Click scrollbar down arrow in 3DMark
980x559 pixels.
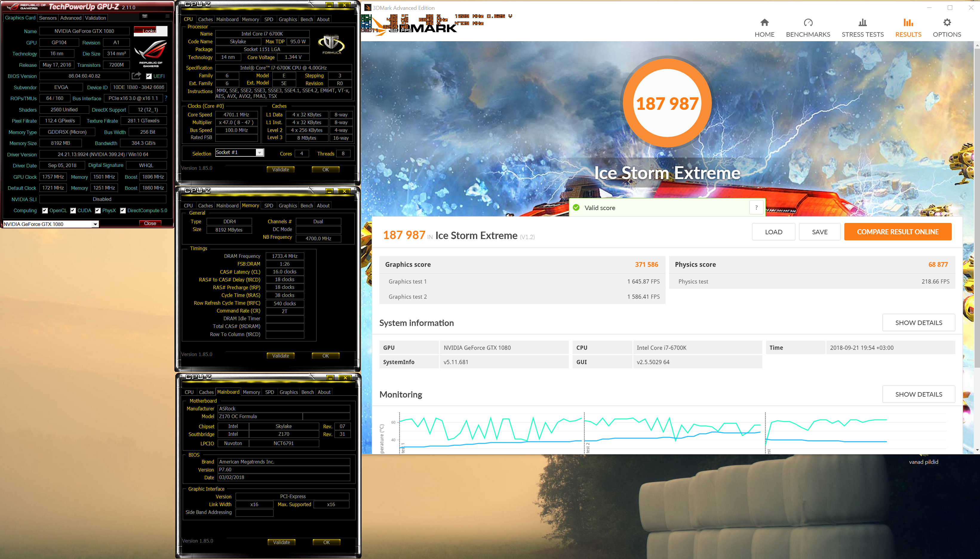pos(977,450)
